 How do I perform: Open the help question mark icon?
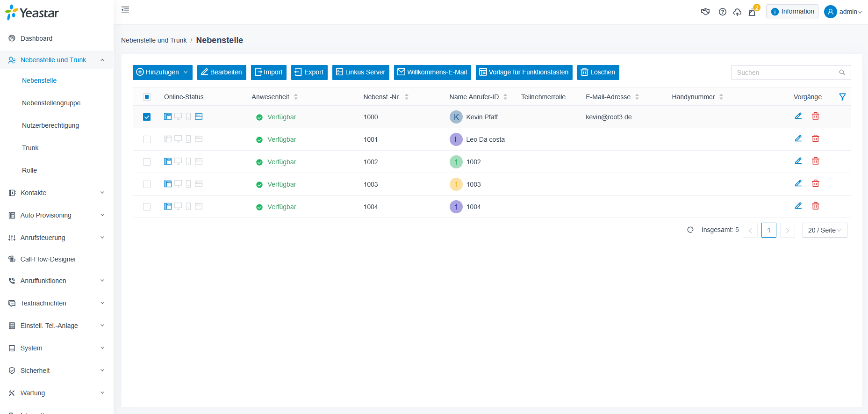(722, 12)
